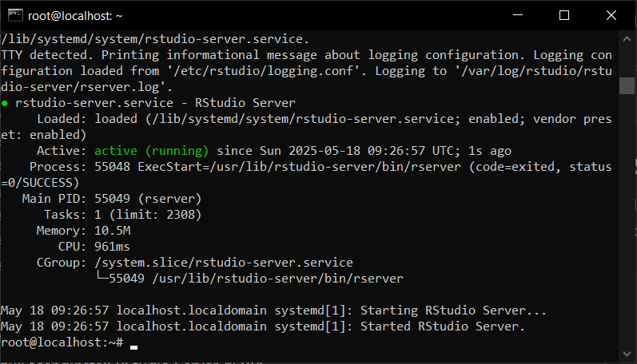Viewport: 637px width, 364px height.
Task: Click the scrollbar down arrow
Action: [x=627, y=354]
